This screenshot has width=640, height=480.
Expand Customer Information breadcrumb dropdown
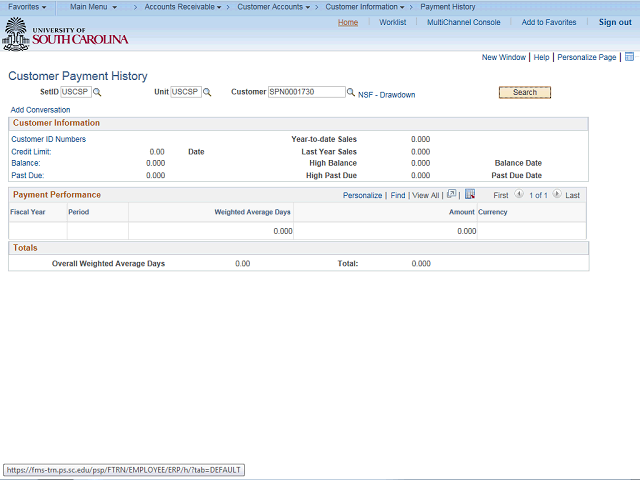point(365,7)
